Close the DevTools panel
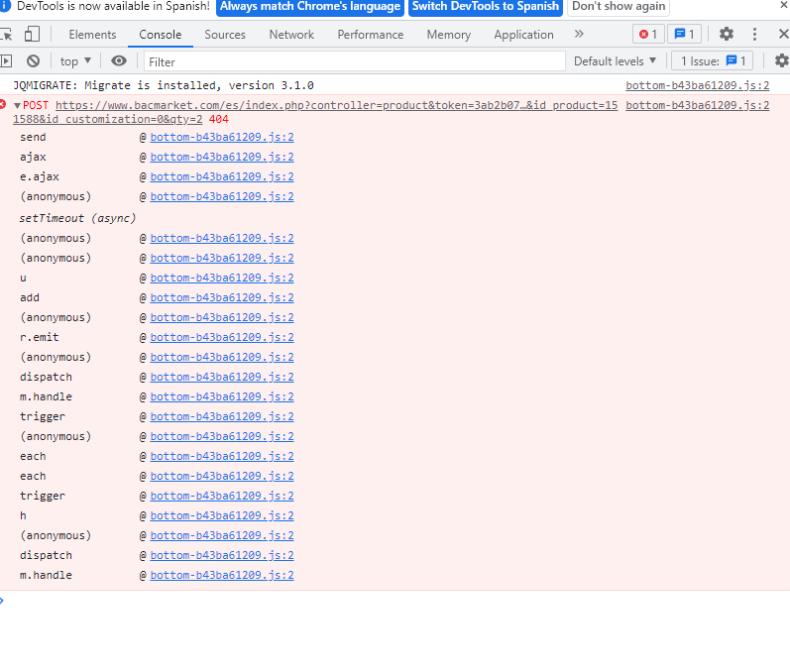The width and height of the screenshot is (790, 672). (x=783, y=35)
